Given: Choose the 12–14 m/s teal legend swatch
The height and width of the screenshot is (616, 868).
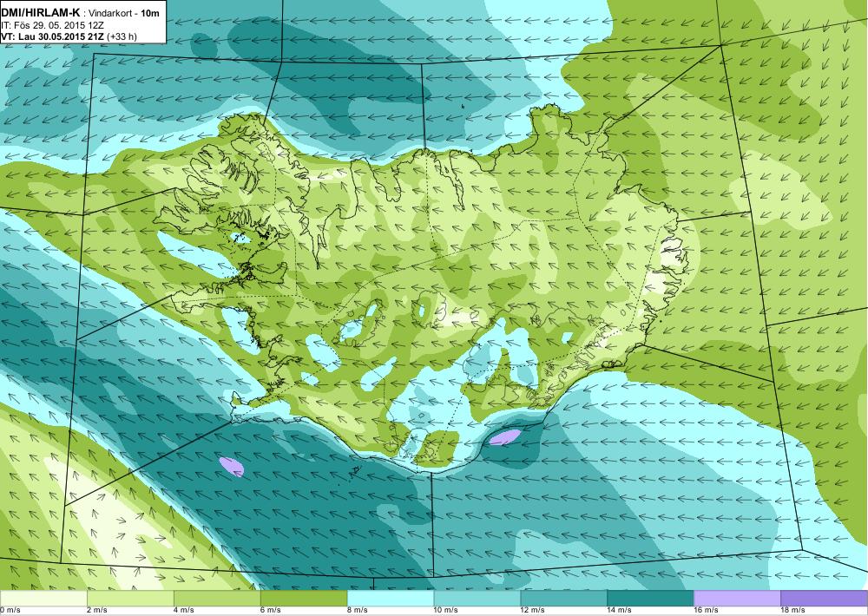Looking at the screenshot, I should click(x=564, y=598).
